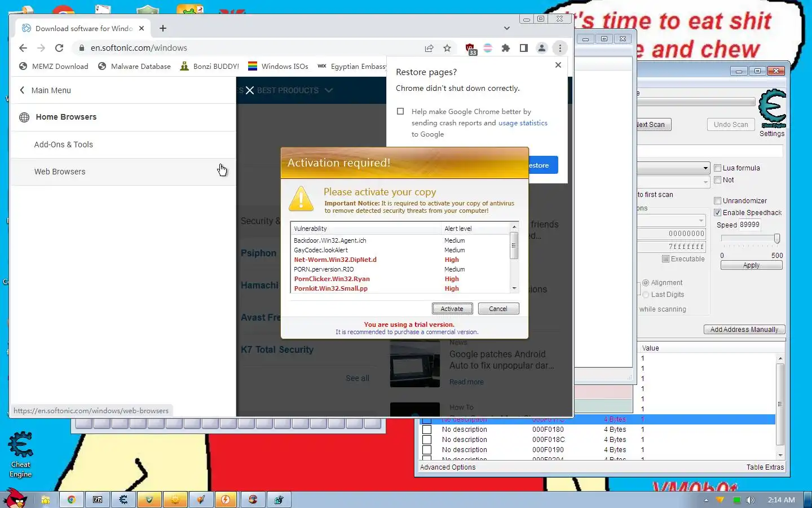This screenshot has width=812, height=508.
Task: Click the vulnerability list scrollbar
Action: pyautogui.click(x=514, y=257)
